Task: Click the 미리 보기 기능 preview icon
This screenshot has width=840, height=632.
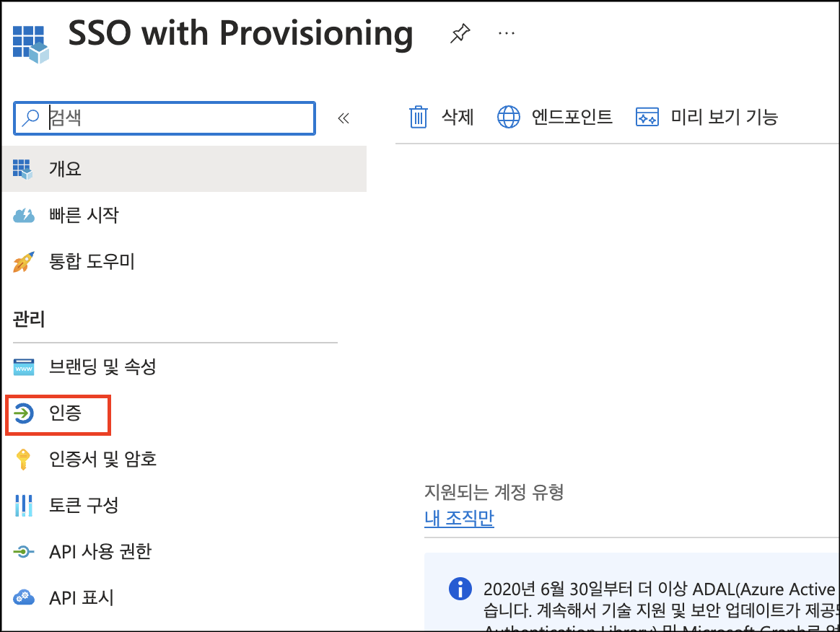Action: click(x=647, y=117)
